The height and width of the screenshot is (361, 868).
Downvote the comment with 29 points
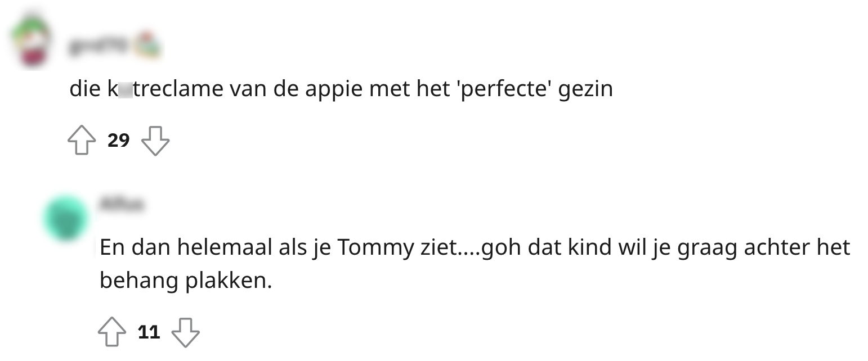[x=155, y=140]
